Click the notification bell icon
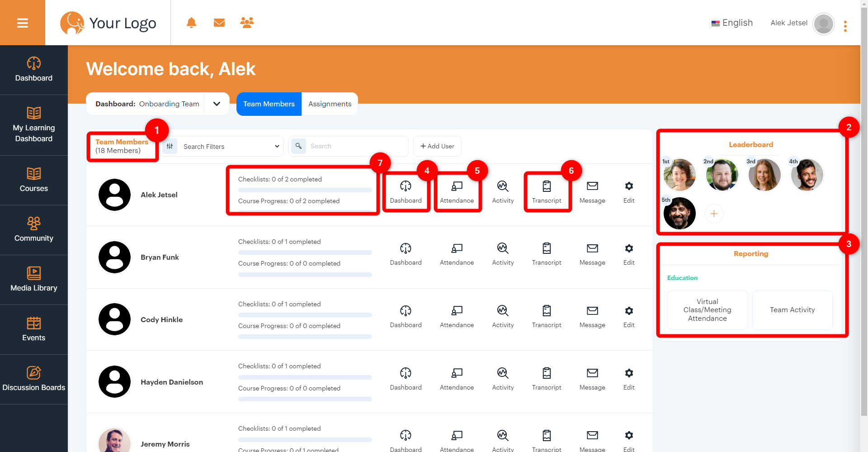This screenshot has height=452, width=868. tap(191, 22)
